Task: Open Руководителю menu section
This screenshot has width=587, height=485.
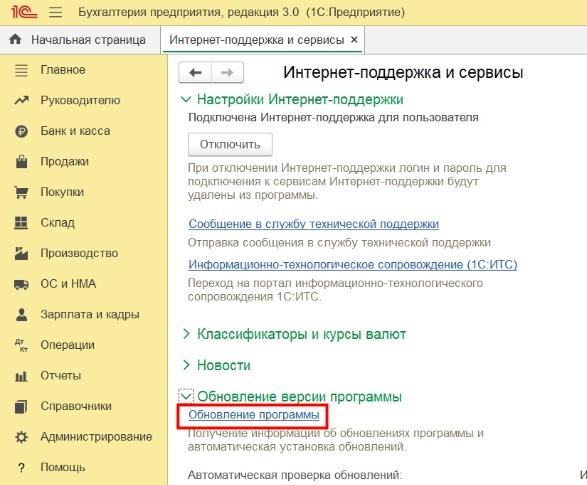Action: [x=80, y=100]
